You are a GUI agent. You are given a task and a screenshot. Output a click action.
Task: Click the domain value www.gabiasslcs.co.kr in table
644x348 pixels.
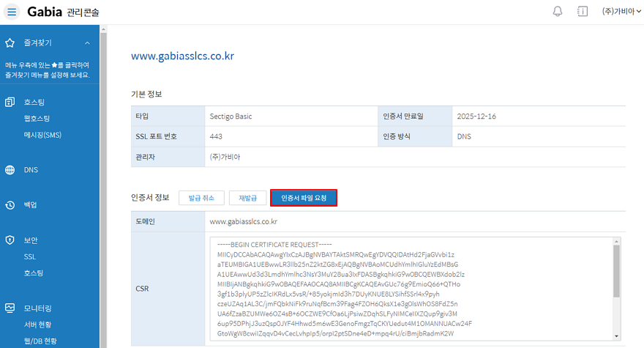click(244, 222)
